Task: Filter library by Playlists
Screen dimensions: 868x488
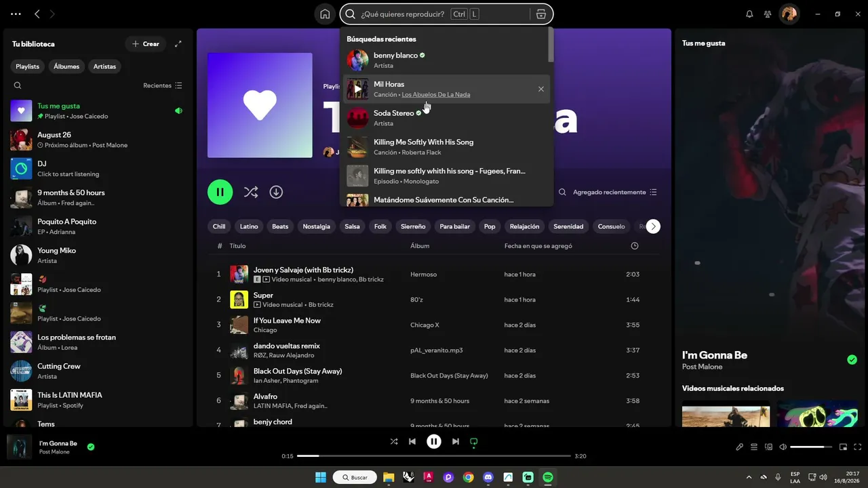Action: pos(28,66)
